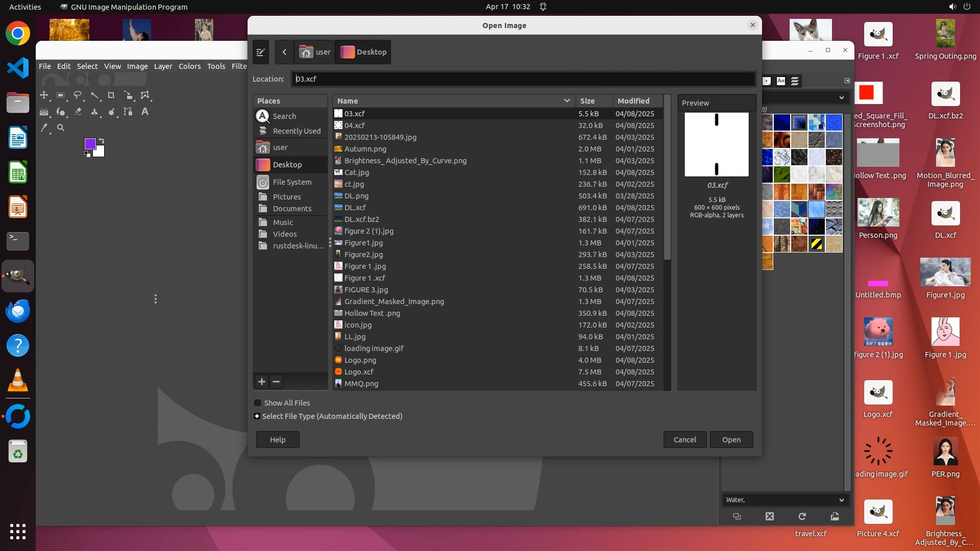Select the Eraser tool
980x551 pixels.
pos(78,112)
